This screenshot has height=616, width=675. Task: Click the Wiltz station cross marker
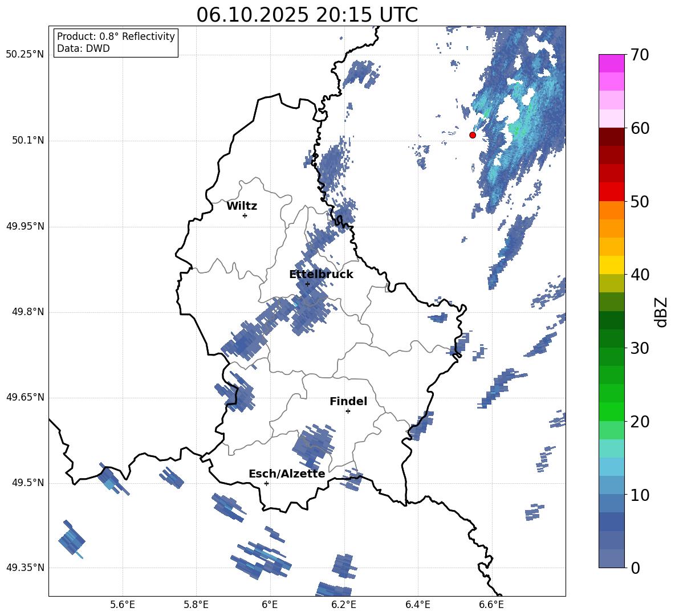[x=245, y=215]
